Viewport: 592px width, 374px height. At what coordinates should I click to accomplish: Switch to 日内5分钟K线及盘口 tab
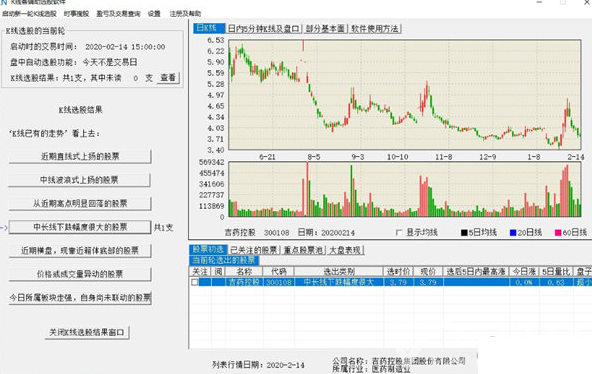tap(264, 29)
